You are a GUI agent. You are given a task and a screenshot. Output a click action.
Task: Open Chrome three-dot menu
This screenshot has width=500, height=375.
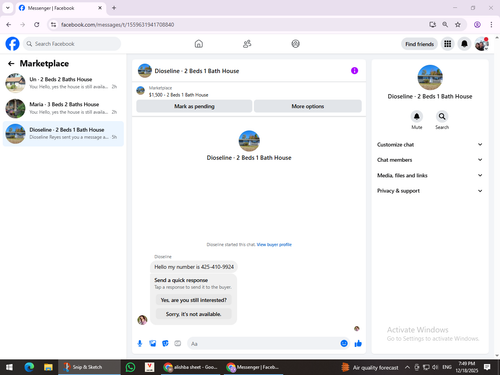(491, 24)
